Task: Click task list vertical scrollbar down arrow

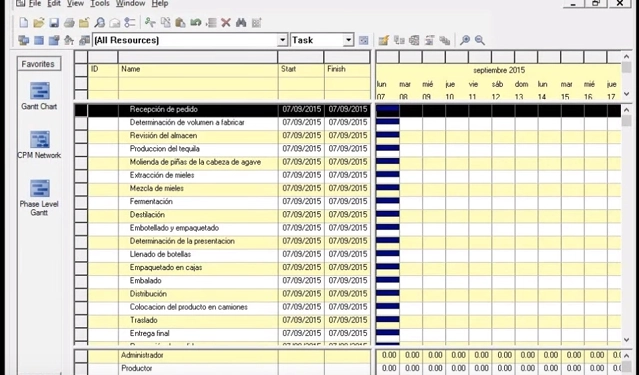Action: (626, 340)
